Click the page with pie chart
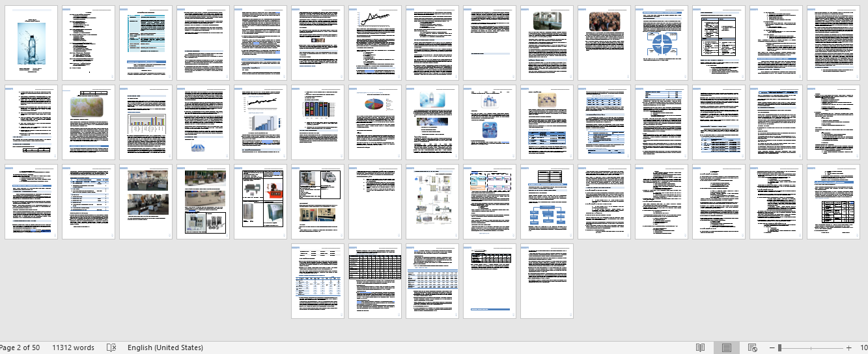 pos(375,122)
